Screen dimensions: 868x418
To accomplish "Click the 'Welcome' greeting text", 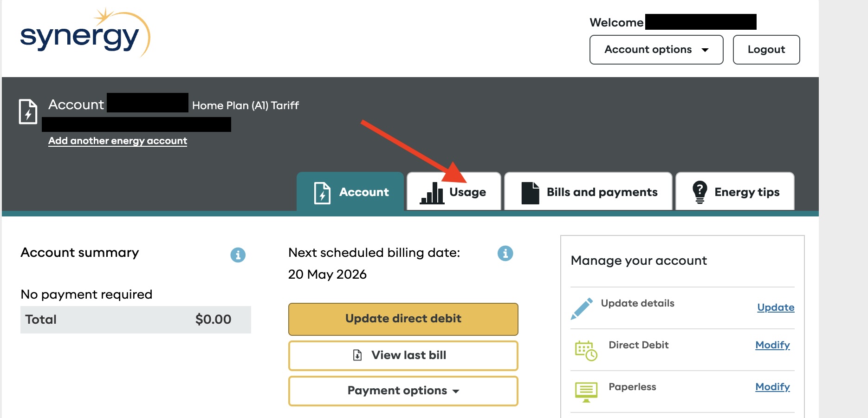I will coord(616,23).
